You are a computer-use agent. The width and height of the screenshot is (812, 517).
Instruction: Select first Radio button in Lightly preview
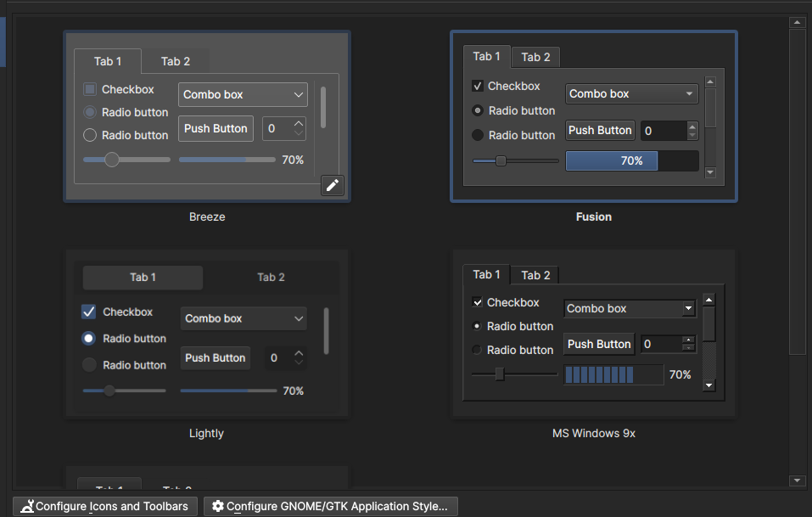[88, 338]
